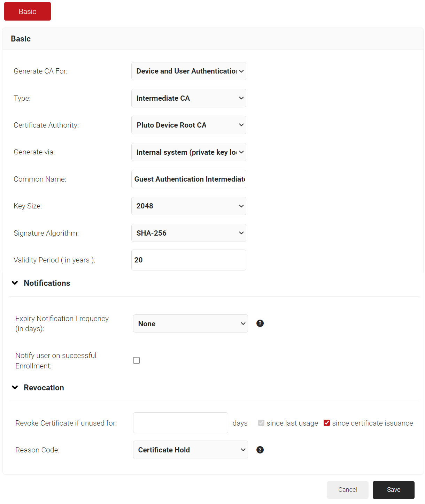The image size is (425, 504).
Task: Collapse the Revocation section chevron
Action: [x=15, y=388]
